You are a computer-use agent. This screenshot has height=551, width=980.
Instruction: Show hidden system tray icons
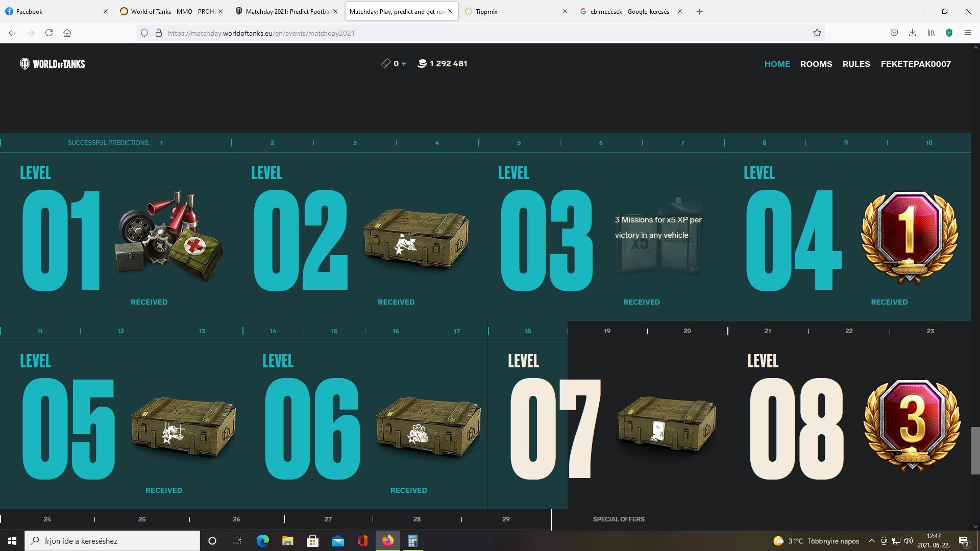(872, 541)
